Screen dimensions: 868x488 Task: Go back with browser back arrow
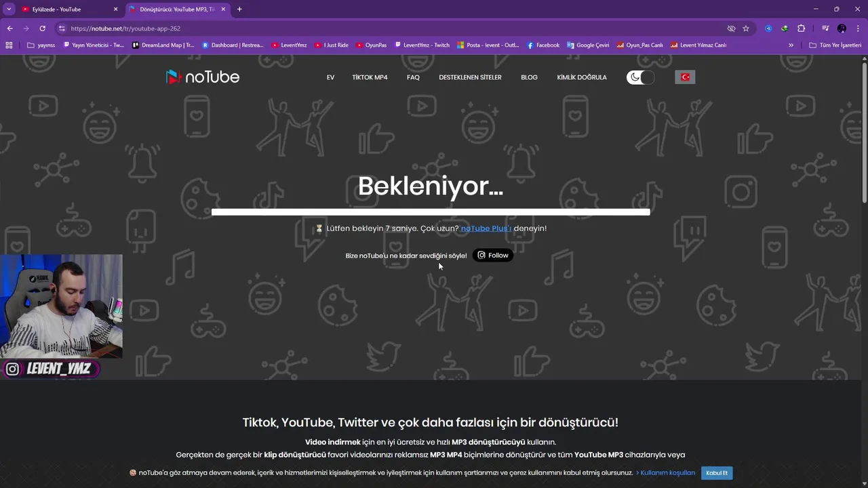[9, 28]
